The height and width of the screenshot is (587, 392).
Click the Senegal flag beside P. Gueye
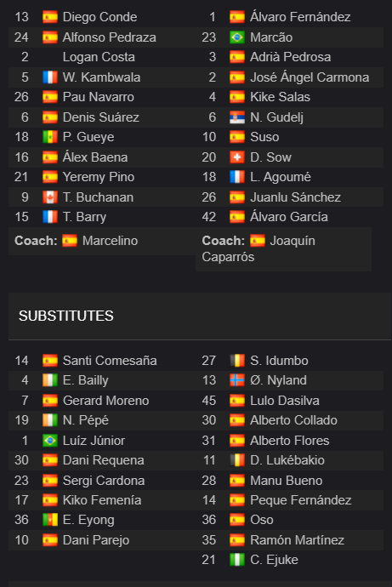point(50,137)
